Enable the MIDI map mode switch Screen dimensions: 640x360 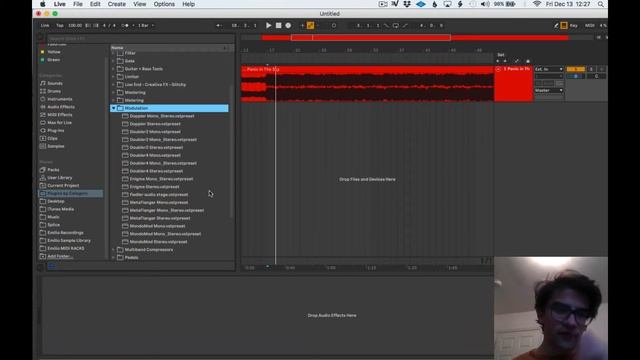[590, 25]
